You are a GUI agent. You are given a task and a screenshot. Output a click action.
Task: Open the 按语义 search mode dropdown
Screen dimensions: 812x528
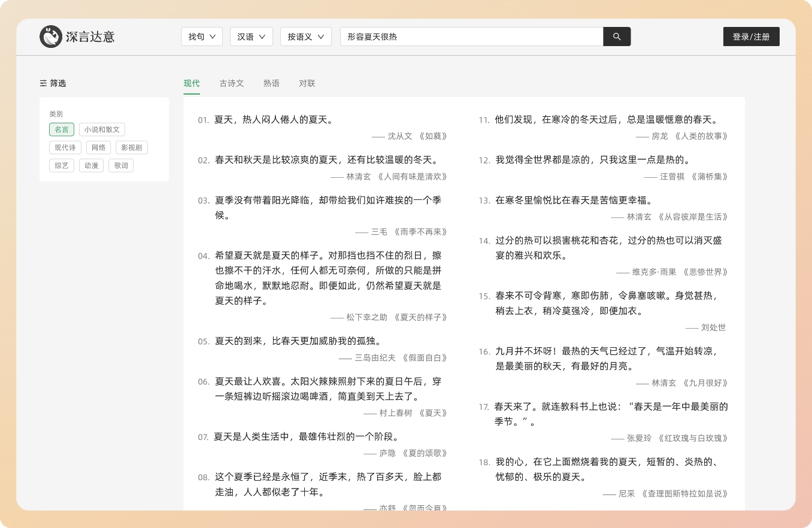[305, 37]
